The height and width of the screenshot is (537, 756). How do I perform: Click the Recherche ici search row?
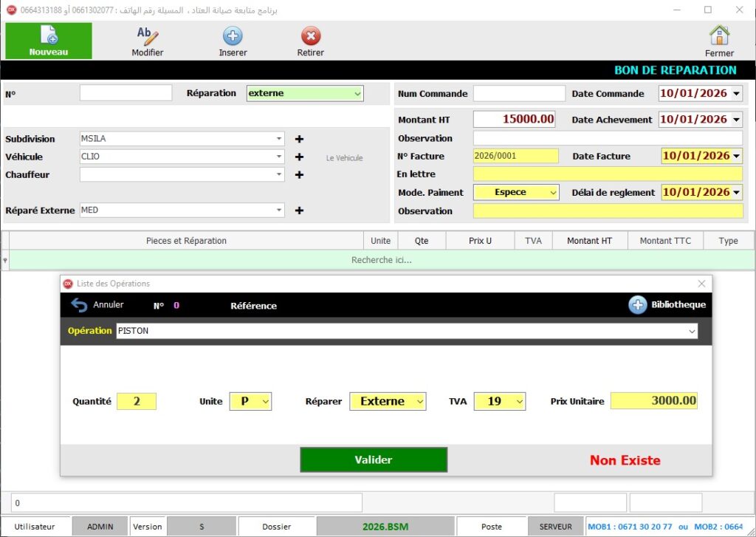tap(381, 260)
